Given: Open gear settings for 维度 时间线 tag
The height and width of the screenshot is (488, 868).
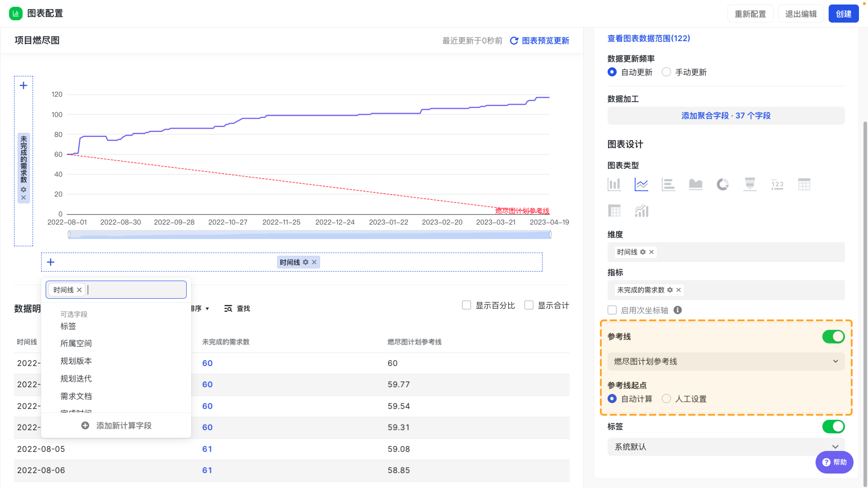Looking at the screenshot, I should point(643,252).
